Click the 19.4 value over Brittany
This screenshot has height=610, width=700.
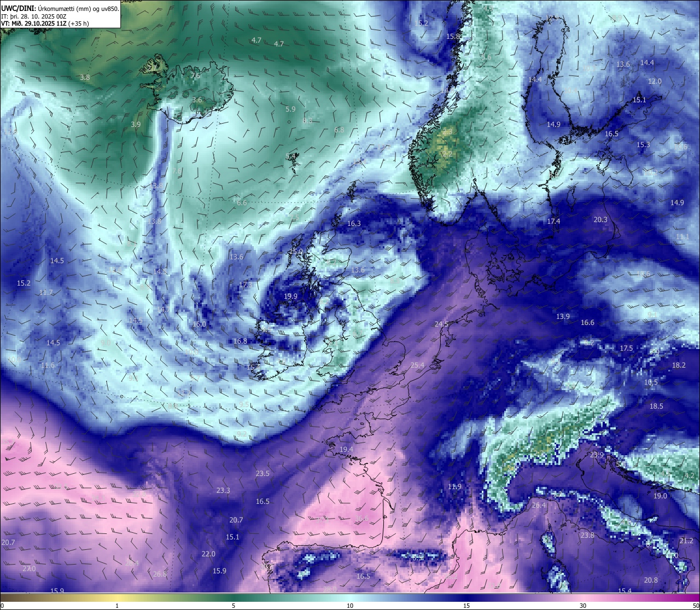[x=346, y=449]
